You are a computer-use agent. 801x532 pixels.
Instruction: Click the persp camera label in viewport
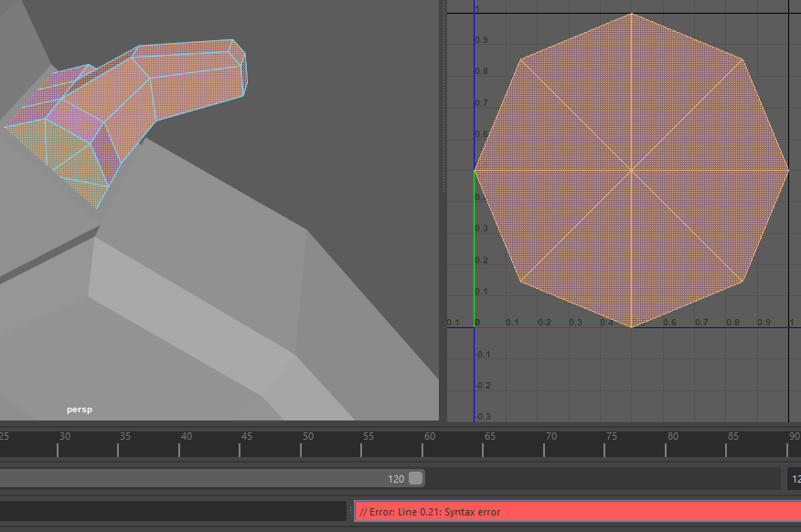pos(80,410)
